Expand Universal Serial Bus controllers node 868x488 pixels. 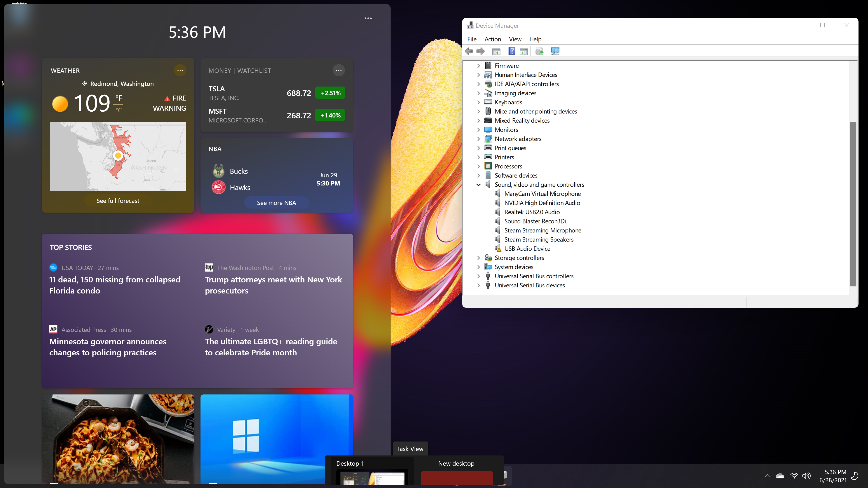478,276
